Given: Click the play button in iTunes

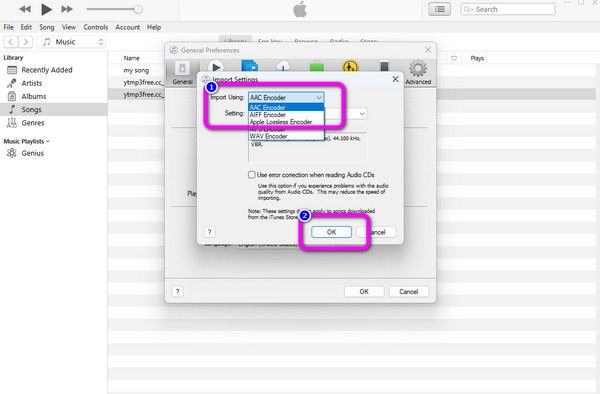Looking at the screenshot, I should pos(46,9).
